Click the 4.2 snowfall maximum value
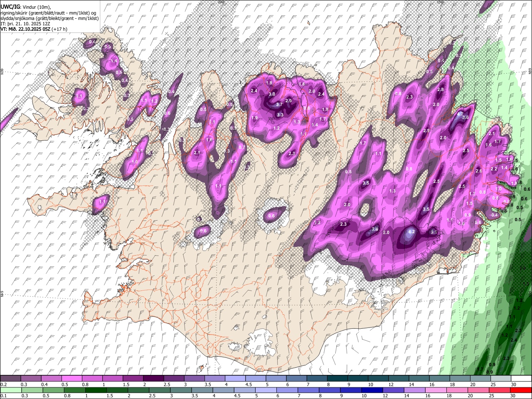The height and width of the screenshot is (399, 532). tap(412, 232)
